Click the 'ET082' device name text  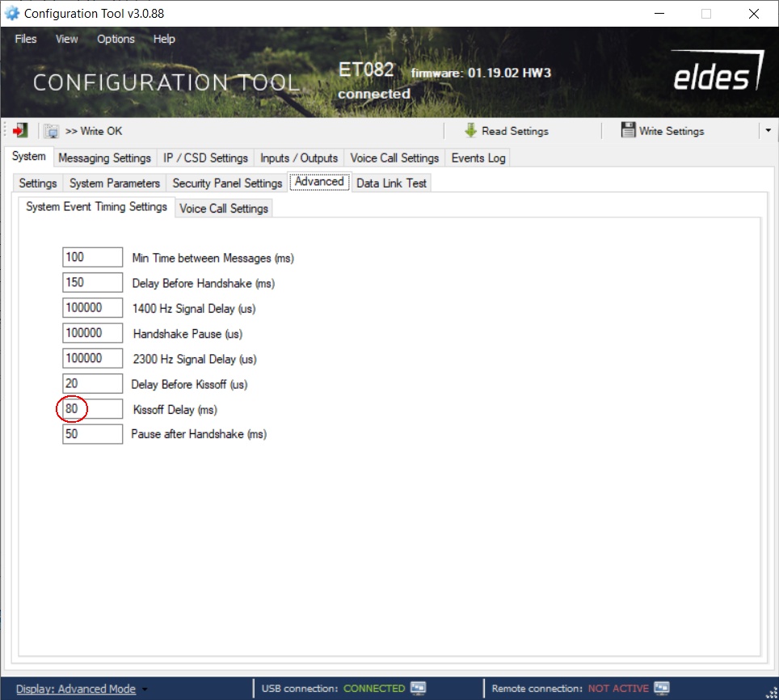click(366, 70)
